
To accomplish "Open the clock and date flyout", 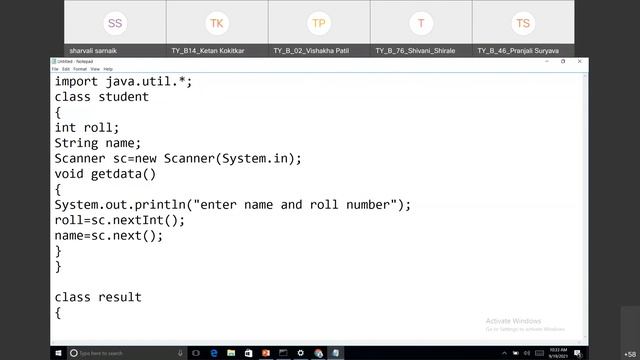I will pyautogui.click(x=558, y=353).
